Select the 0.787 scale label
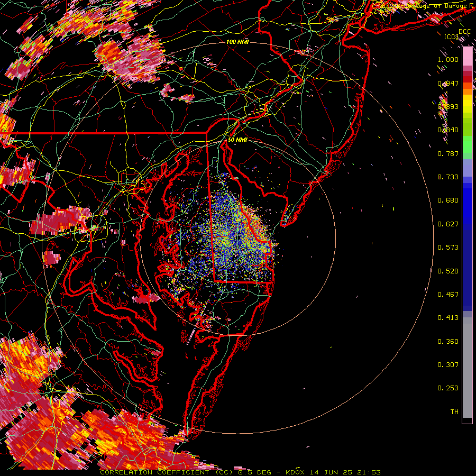This screenshot has height=476, width=476. coord(448,153)
